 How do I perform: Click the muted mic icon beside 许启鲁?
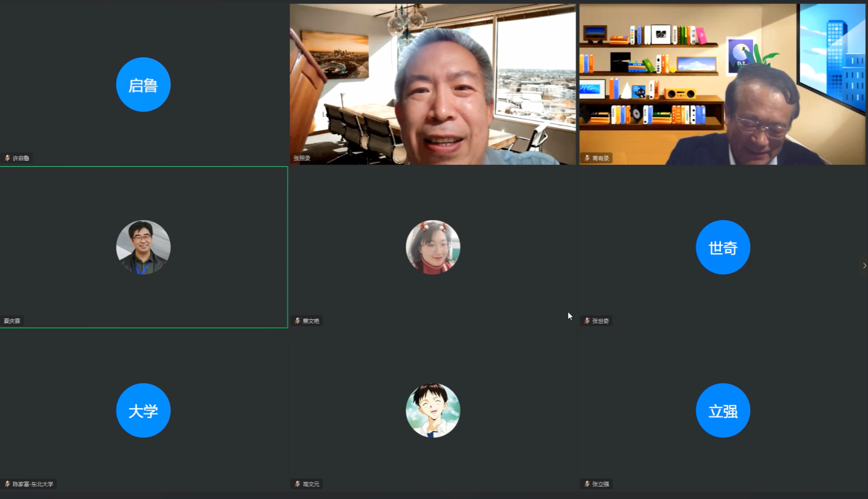point(7,158)
